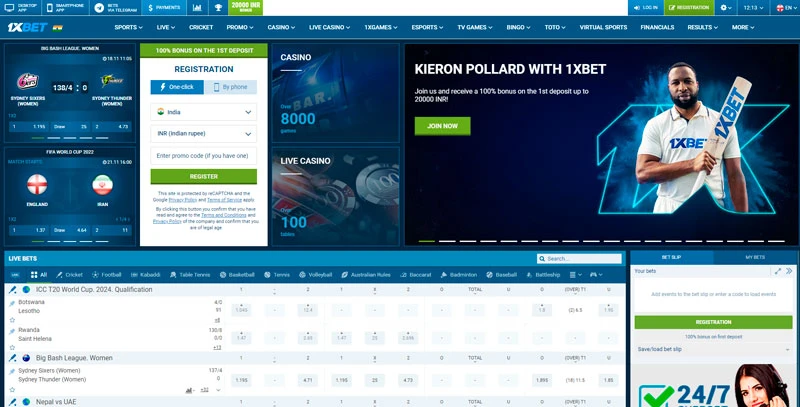Show the Badminton live bets filter
This screenshot has height=407, width=800.
click(x=458, y=274)
